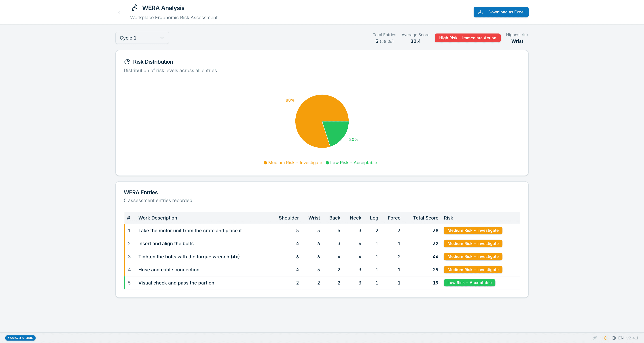
Task: Click Medium Risk badge in the Hose row
Action: 473,270
